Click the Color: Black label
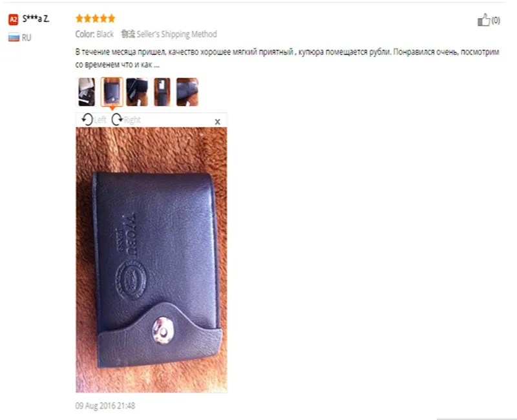 (94, 34)
